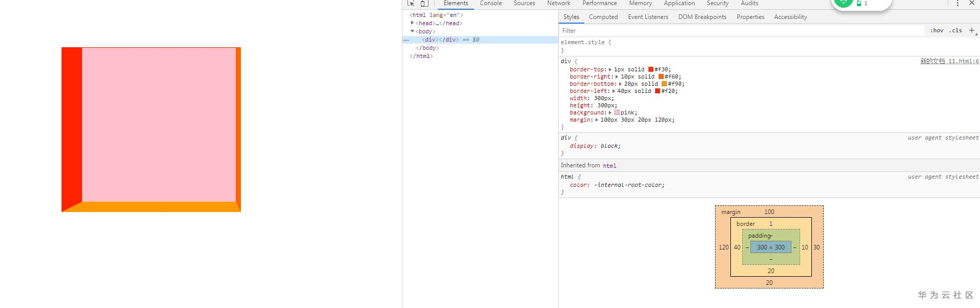980x308 pixels.
Task: Click margin-top value 100 in box model
Action: point(769,211)
